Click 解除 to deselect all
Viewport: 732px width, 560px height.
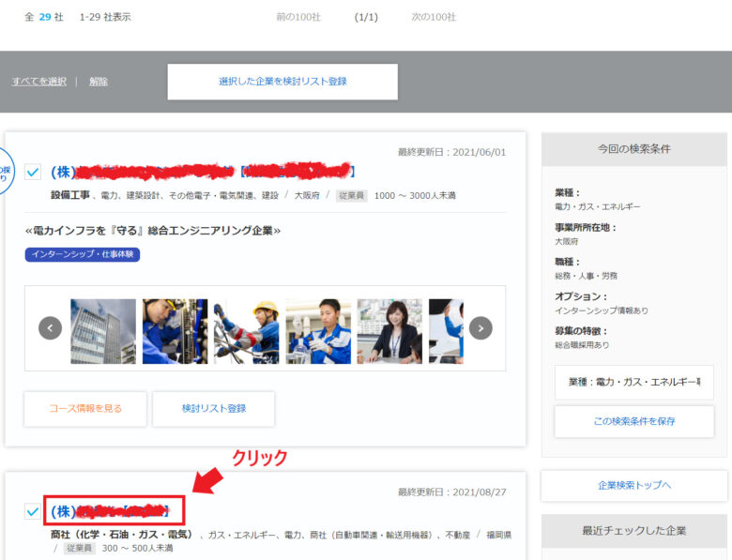coord(99,82)
